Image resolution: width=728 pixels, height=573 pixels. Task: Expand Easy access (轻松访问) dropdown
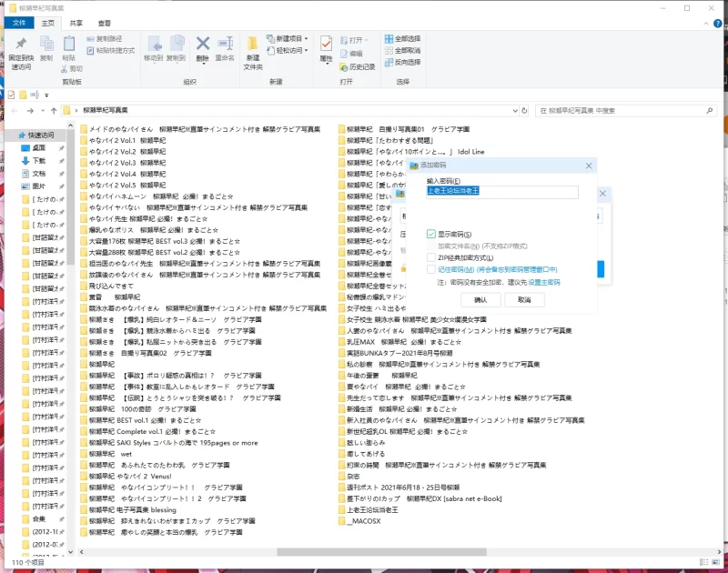tap(306, 50)
